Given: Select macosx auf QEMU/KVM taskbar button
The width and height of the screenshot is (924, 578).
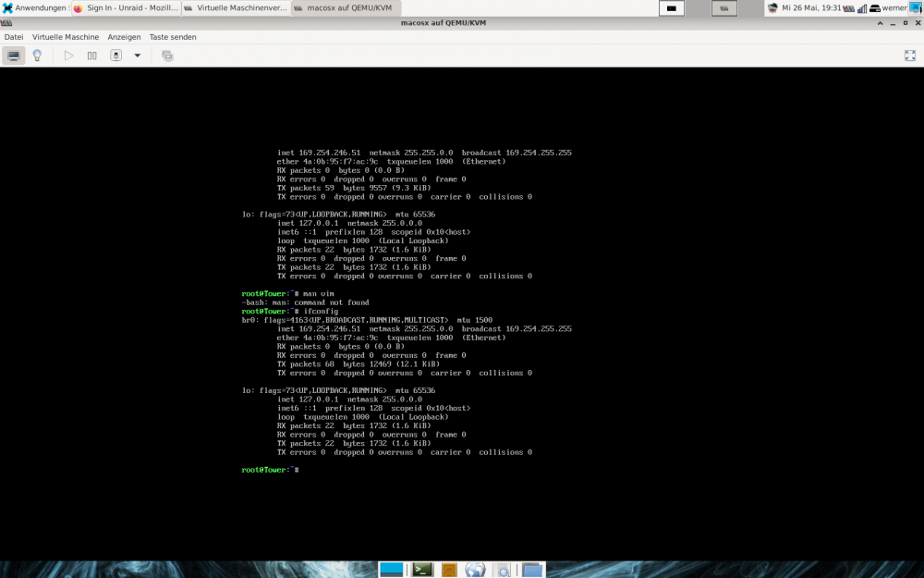Looking at the screenshot, I should (346, 7).
